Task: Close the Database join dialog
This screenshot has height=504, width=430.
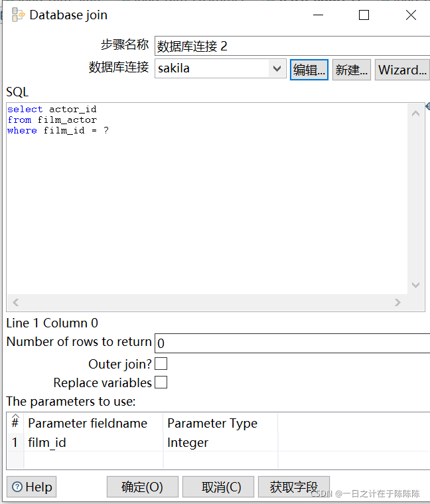Action: (411, 15)
